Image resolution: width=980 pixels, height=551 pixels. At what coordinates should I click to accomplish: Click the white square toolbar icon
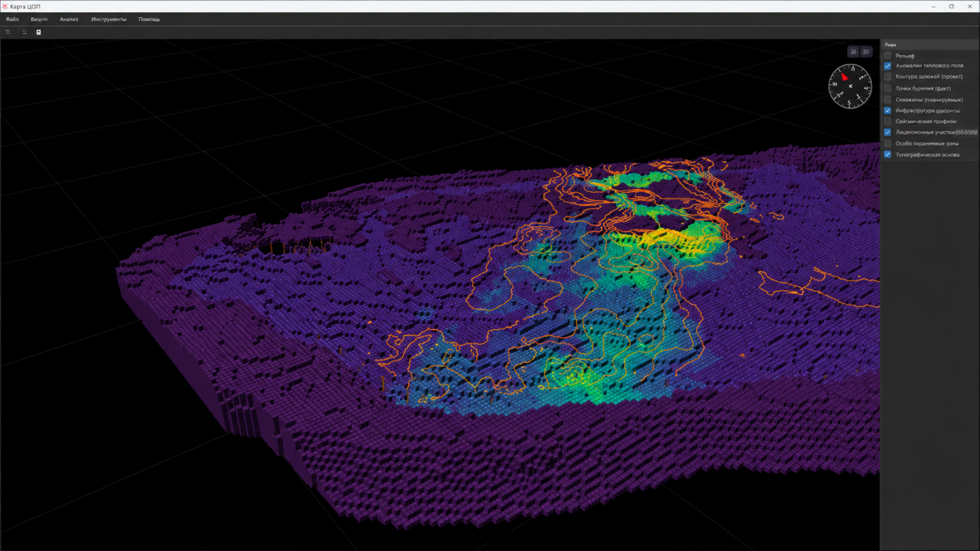(38, 32)
